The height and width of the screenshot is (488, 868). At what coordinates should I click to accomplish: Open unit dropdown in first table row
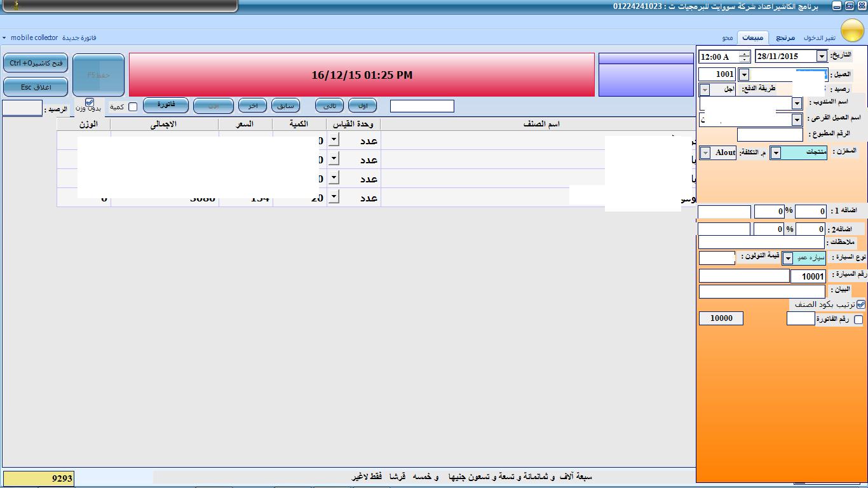(x=334, y=140)
